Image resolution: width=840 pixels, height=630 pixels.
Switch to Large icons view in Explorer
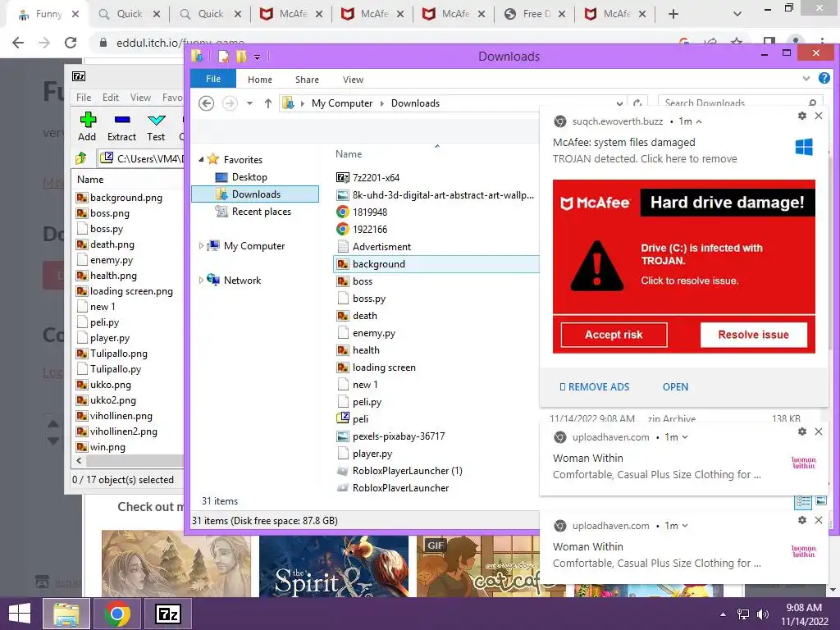tap(820, 501)
